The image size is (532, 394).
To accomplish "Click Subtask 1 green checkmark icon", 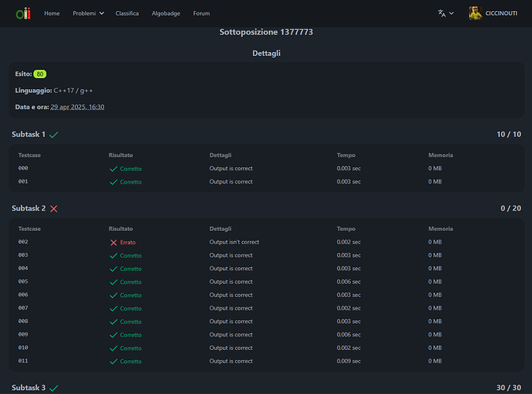I will 54,135.
